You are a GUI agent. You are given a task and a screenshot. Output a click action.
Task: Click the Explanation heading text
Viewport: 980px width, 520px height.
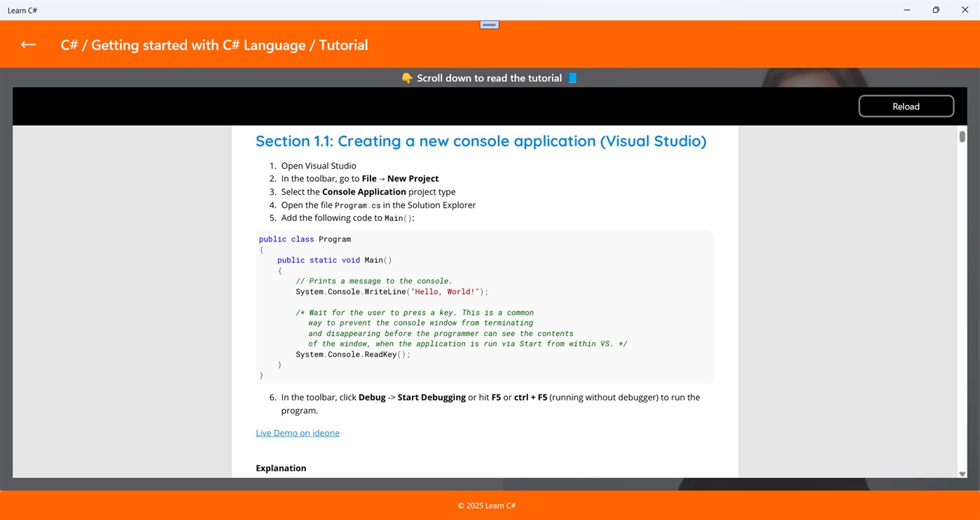[x=280, y=468]
